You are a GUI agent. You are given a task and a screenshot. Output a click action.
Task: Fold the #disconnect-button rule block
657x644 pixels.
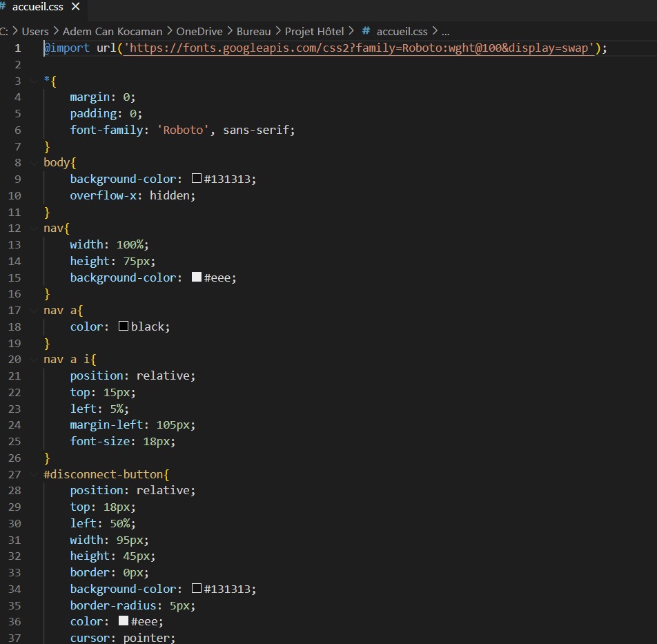tap(35, 474)
